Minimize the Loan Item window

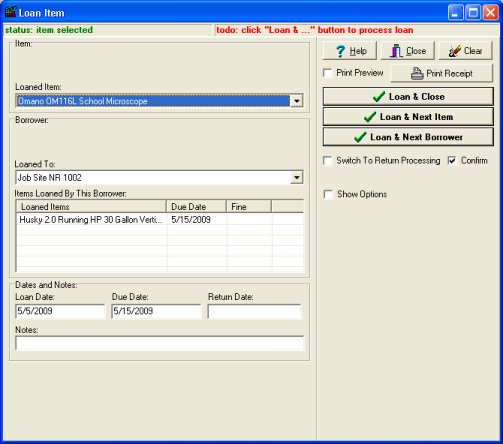tap(455, 13)
